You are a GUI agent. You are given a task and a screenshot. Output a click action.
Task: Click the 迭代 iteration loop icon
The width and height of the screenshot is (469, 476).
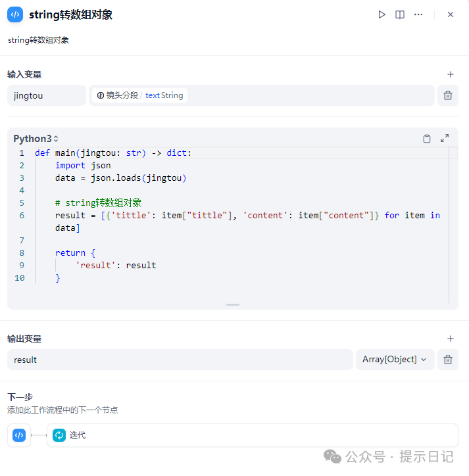click(59, 435)
